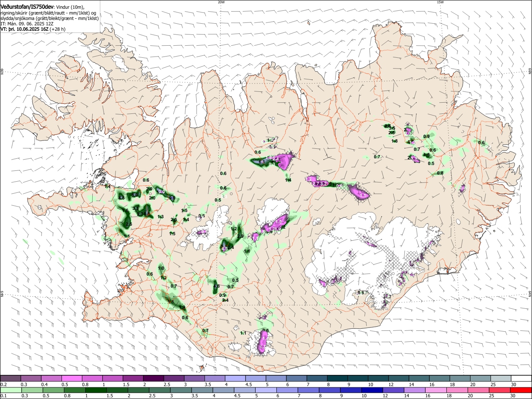
Task: Click the purple snow patch beside the 6.1 value
Action: [x=284, y=160]
